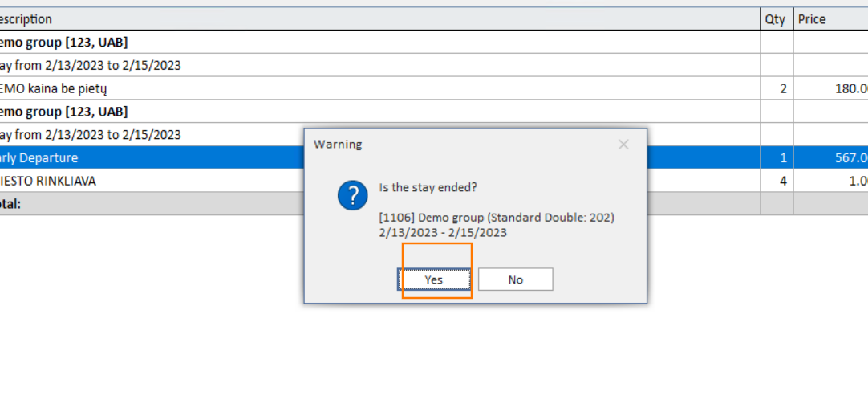Confirm stay ended with Yes button
The image size is (868, 412).
pyautogui.click(x=434, y=279)
